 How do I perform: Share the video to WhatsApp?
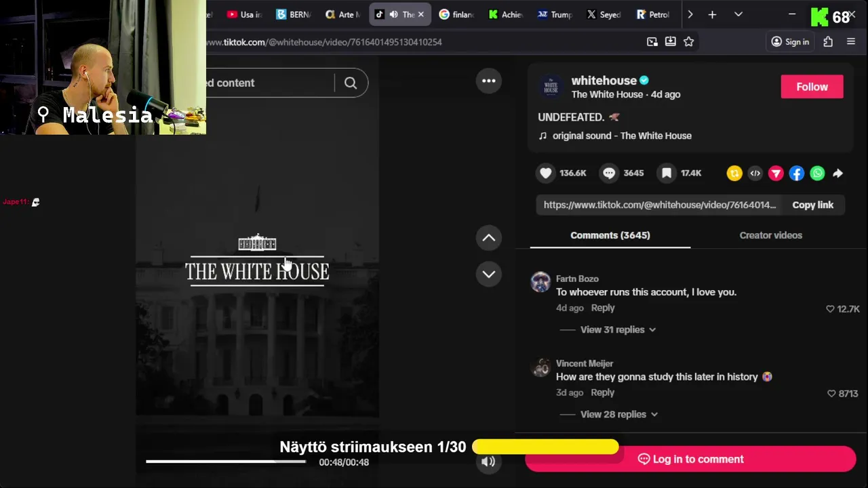coord(818,174)
